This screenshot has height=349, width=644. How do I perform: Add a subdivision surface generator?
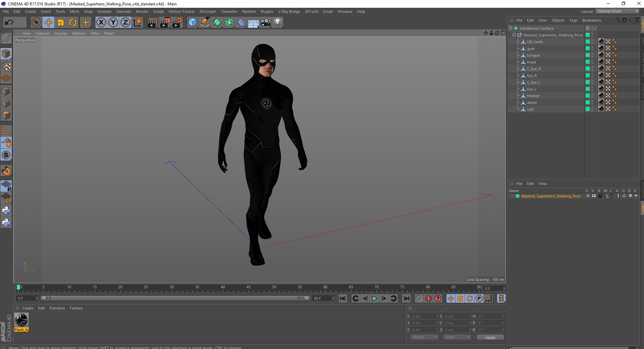(217, 23)
